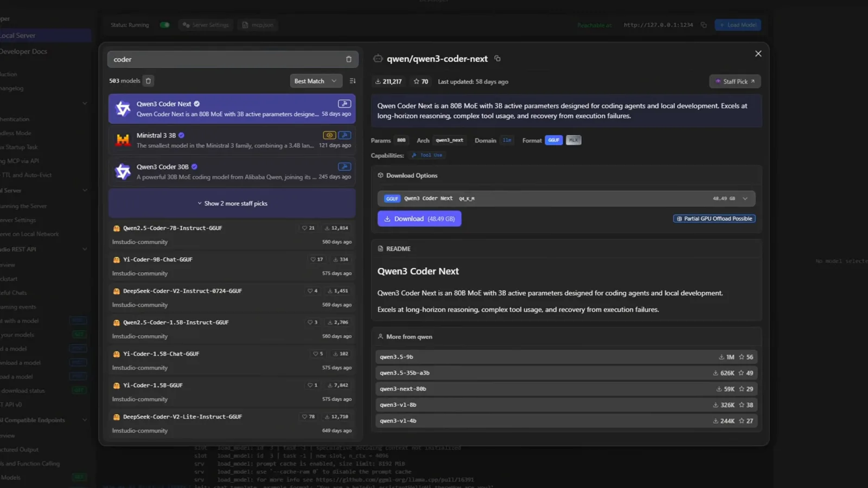Screen dimensions: 868x488
Task: Click the star rating 70 icon
Action: [417, 81]
